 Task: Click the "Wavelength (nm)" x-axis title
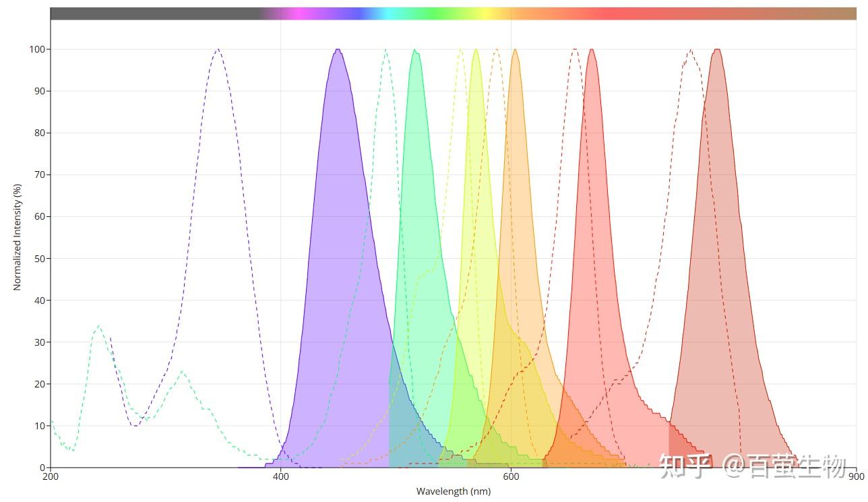coord(453,491)
